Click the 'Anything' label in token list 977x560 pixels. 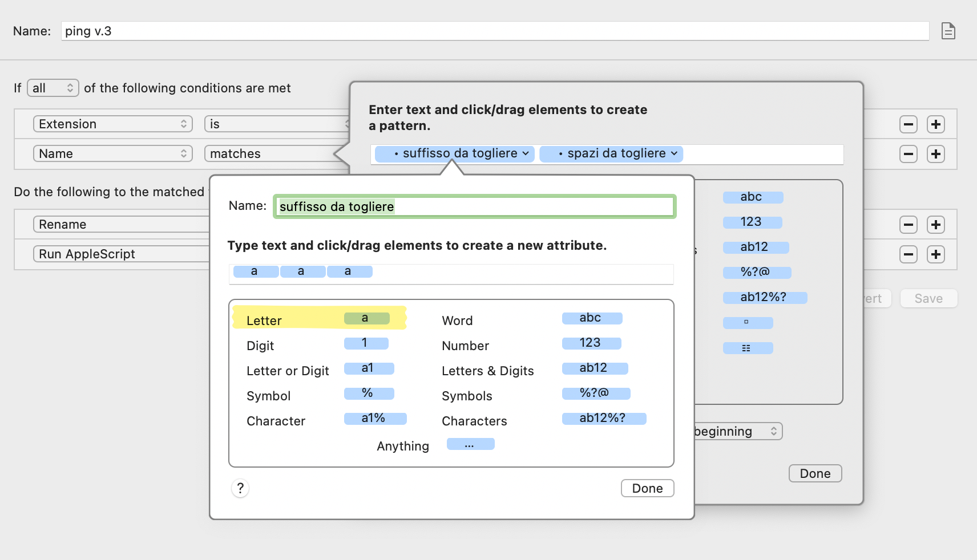tap(403, 447)
